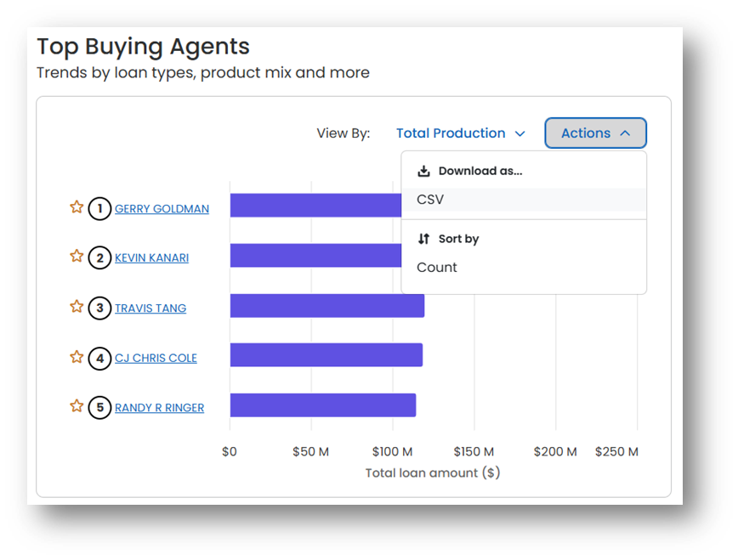
Task: Click the rank 2 circle badge
Action: coord(99,257)
